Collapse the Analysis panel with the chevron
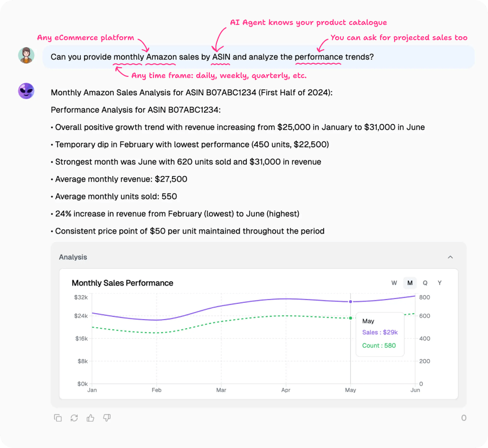Screen dimensions: 488x448 [450, 257]
